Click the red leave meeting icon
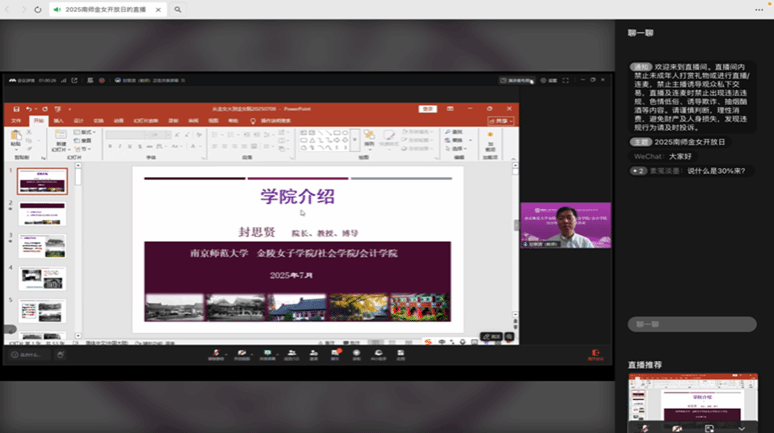This screenshot has width=774, height=433. coord(596,353)
